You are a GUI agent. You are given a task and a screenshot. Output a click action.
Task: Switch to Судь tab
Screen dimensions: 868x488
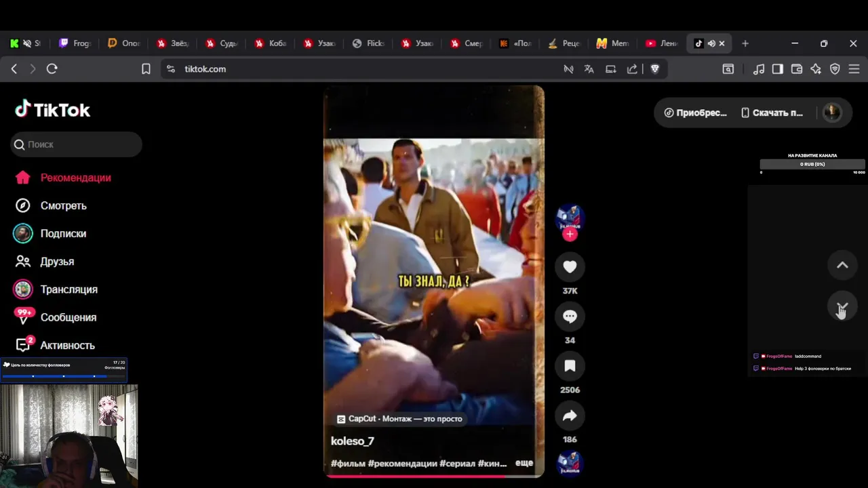[222, 43]
